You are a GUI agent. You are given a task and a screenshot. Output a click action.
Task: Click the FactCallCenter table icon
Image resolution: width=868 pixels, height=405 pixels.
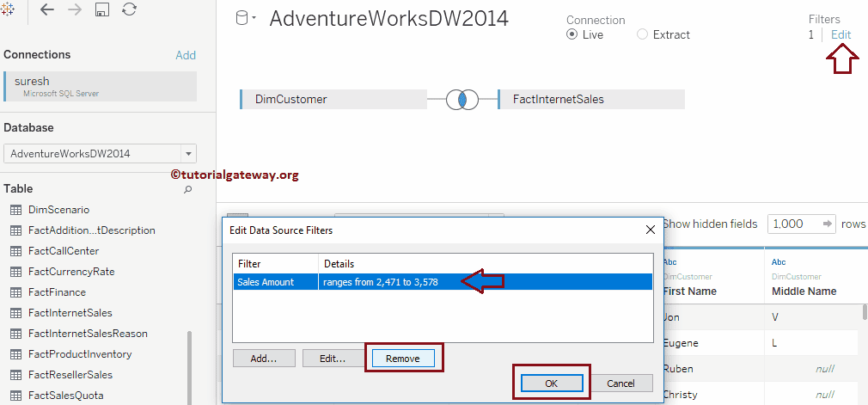tap(15, 251)
